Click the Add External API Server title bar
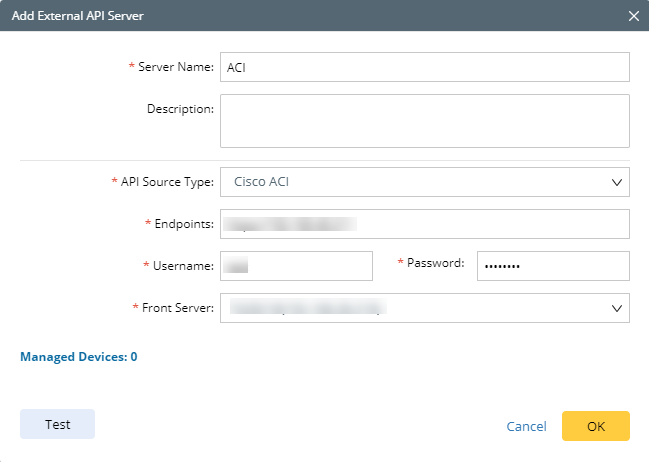The height and width of the screenshot is (462, 649). point(300,16)
